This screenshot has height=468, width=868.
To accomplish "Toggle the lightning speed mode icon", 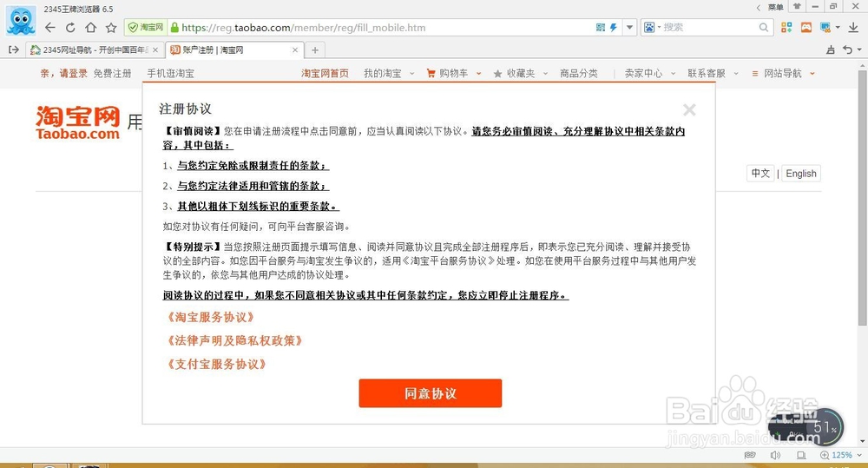I will pos(614,27).
